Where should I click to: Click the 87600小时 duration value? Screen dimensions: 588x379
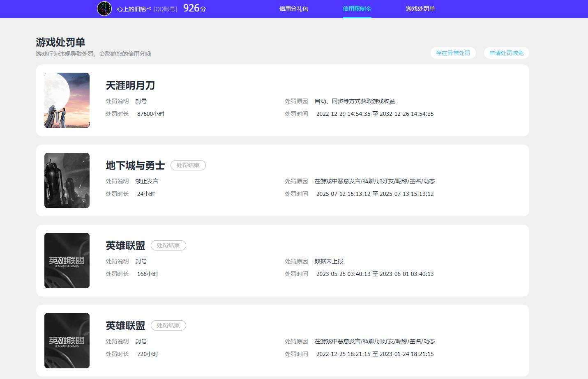(151, 114)
